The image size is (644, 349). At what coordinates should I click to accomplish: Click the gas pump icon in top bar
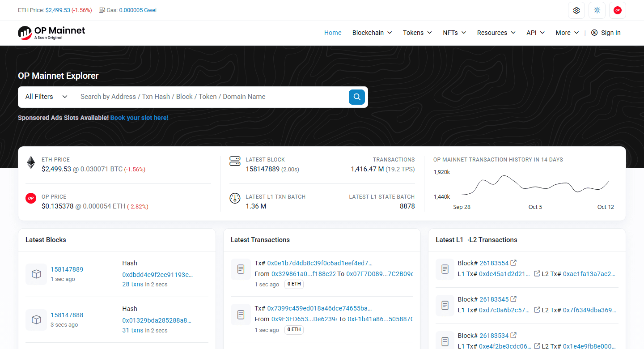coord(102,10)
